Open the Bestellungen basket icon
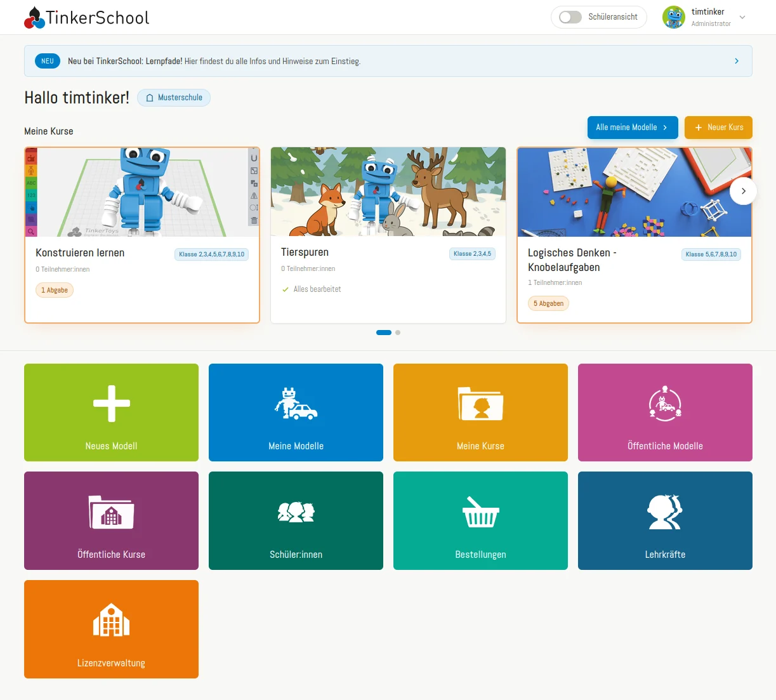776x700 pixels. 480,512
